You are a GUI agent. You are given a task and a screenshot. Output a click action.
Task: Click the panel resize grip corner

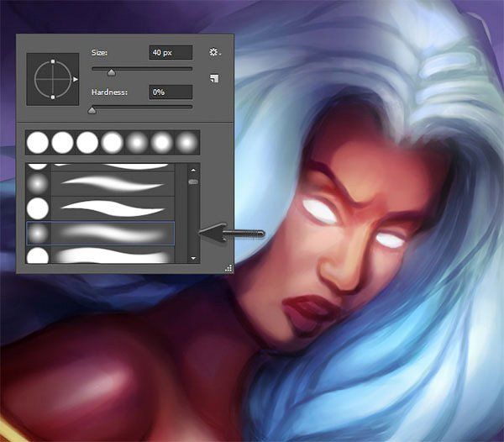[x=228, y=268]
